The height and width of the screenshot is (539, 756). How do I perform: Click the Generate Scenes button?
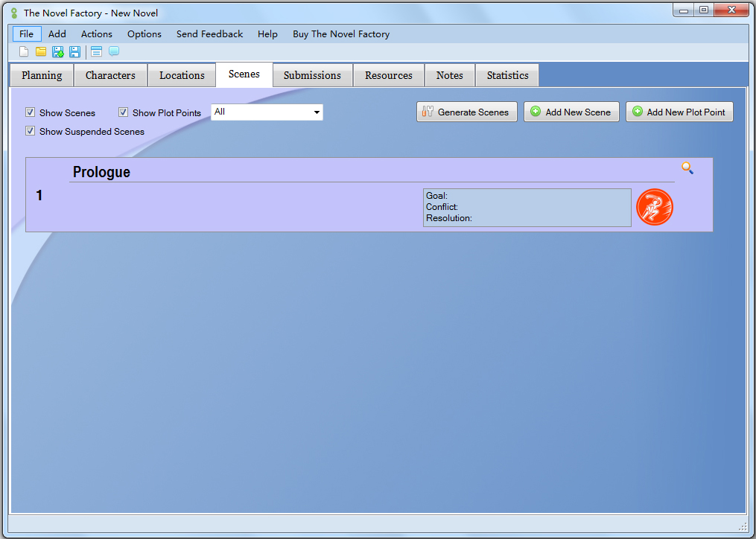coord(467,112)
